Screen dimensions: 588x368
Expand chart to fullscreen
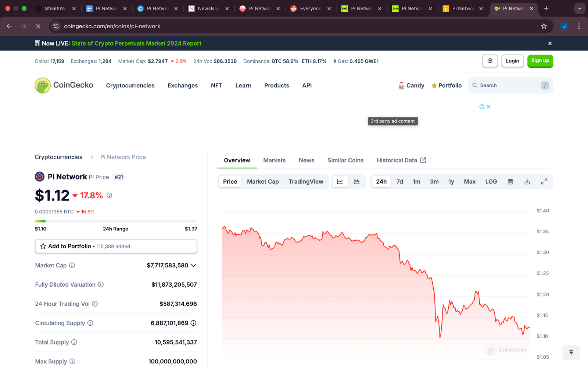(544, 181)
